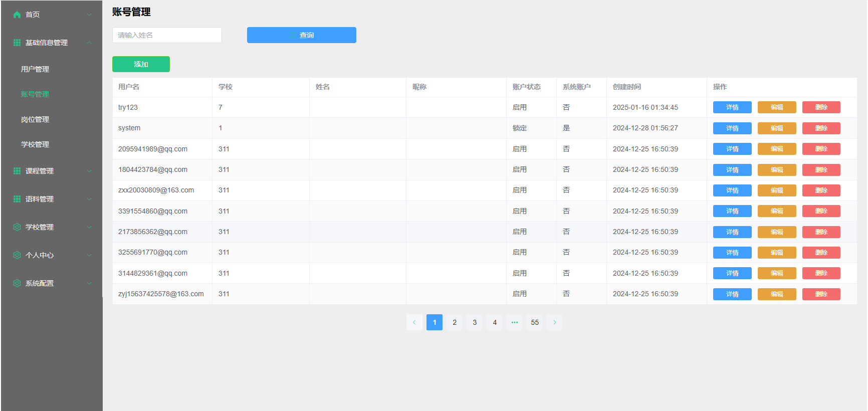Click the home icon beside 首页
Screen dimensions: 868x411
17,15
